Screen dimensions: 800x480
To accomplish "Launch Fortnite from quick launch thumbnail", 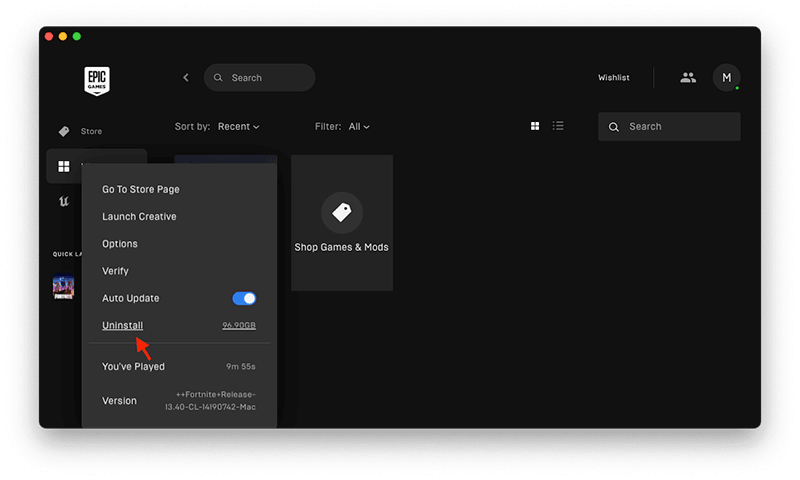I will (63, 287).
